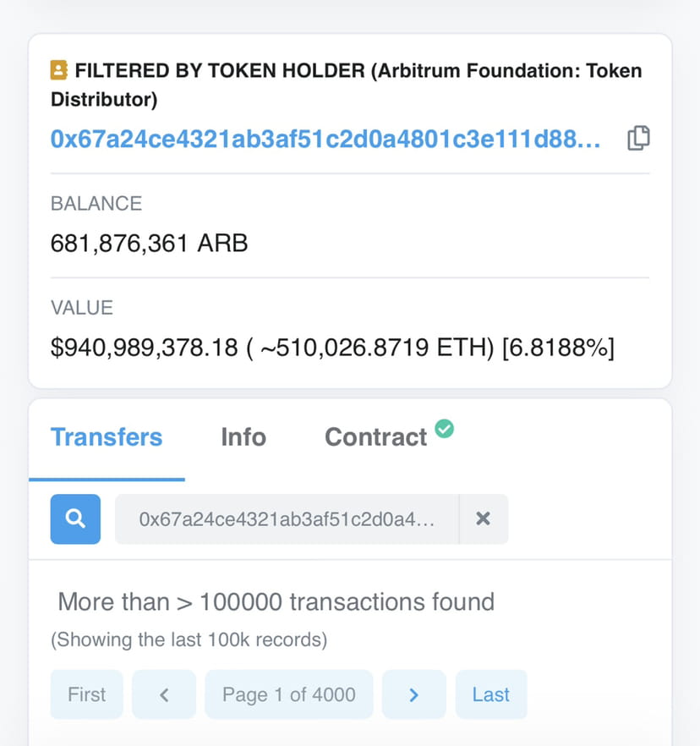
Task: Click the BALANCE label text
Action: [x=96, y=203]
